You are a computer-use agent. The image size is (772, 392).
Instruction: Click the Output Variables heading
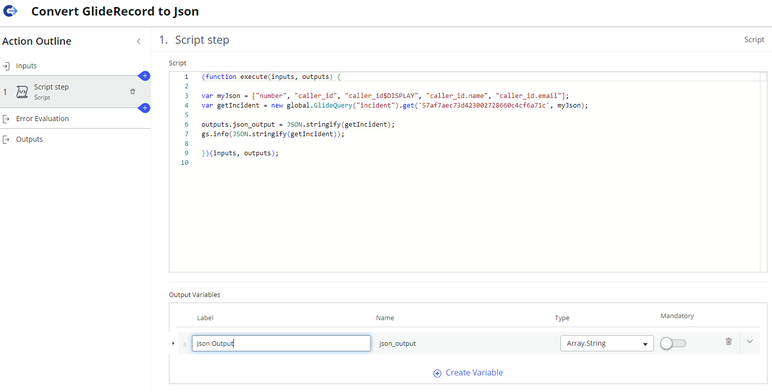[194, 294]
